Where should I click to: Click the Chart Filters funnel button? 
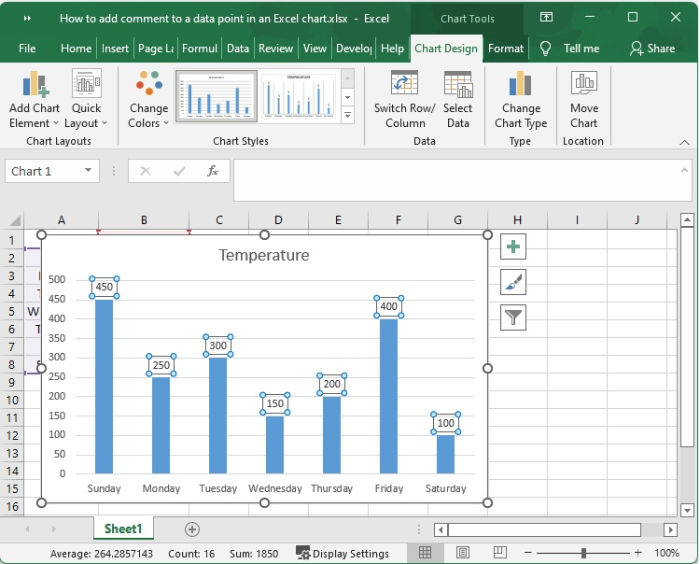tap(513, 318)
